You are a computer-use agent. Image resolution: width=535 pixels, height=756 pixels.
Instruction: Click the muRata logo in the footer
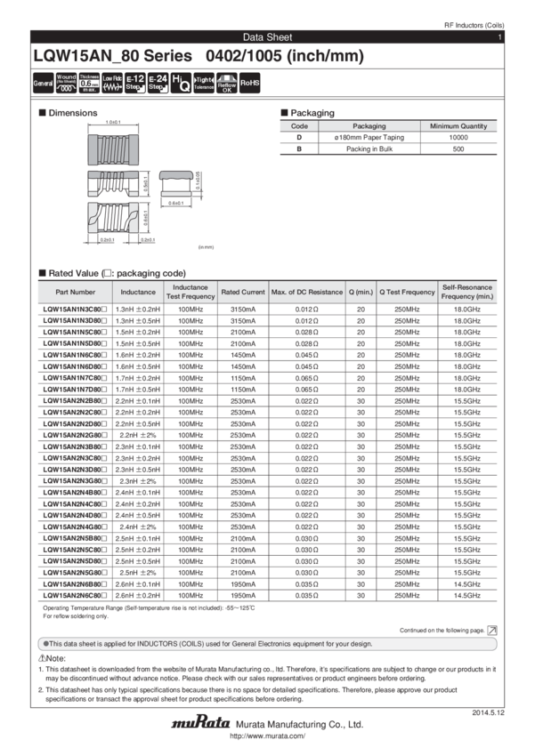coord(200,722)
